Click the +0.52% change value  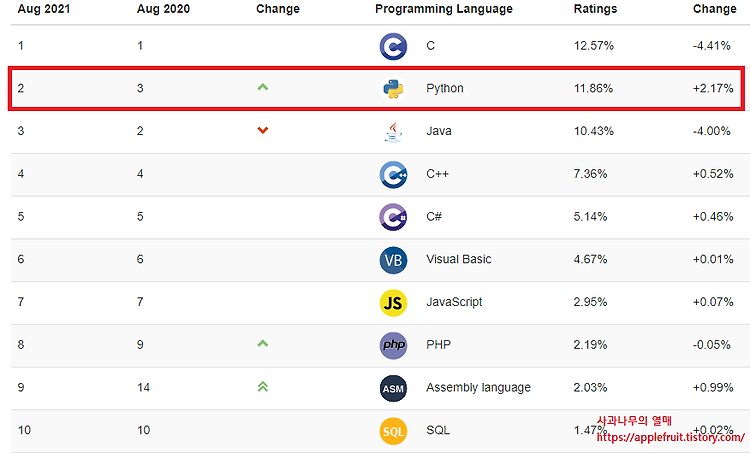coord(713,174)
